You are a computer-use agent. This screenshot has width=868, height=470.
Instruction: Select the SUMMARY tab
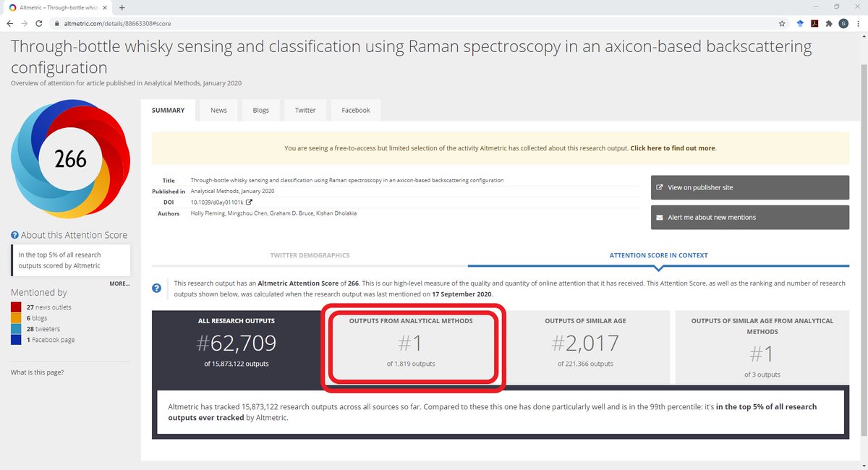click(x=168, y=110)
